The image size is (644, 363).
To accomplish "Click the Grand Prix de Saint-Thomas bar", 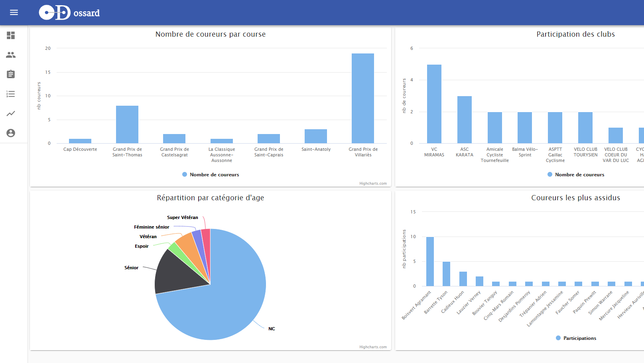I will click(x=127, y=124).
